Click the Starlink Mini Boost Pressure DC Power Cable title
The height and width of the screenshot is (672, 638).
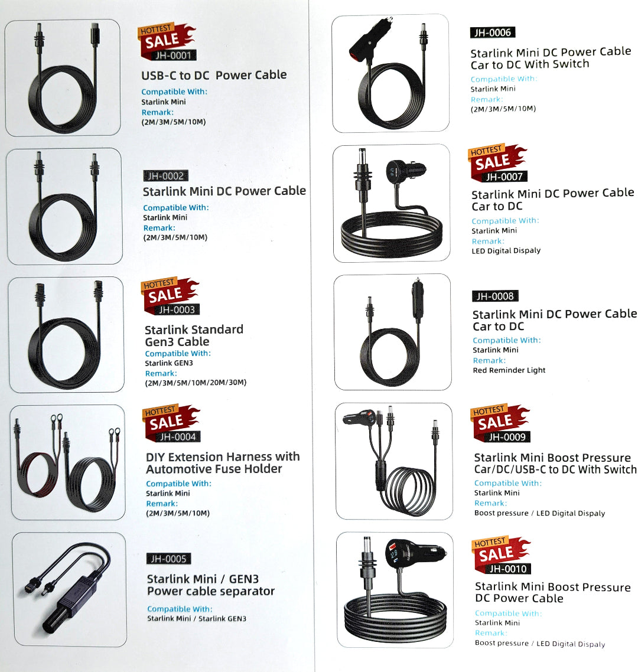click(553, 592)
